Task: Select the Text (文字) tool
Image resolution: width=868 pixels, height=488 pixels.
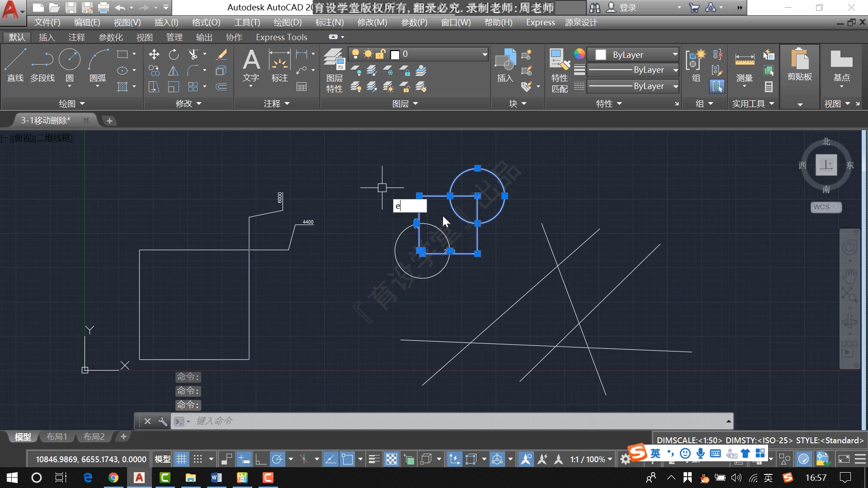Action: 251,66
